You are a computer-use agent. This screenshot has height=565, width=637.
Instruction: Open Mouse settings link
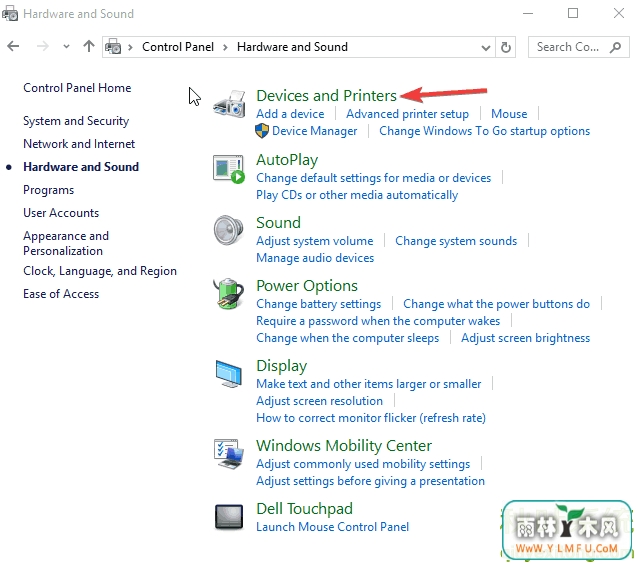pyautogui.click(x=509, y=114)
